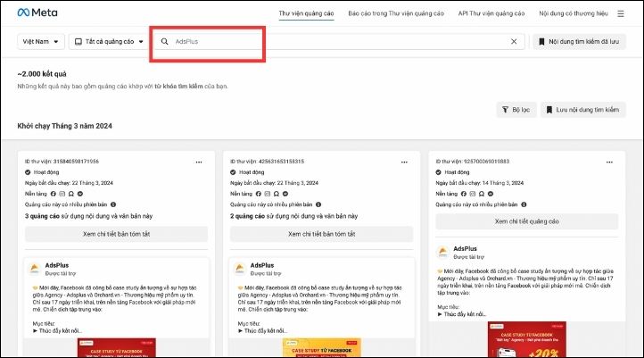Click Khởi chạy Tháng 3 năm 2024 heading

coord(64,126)
